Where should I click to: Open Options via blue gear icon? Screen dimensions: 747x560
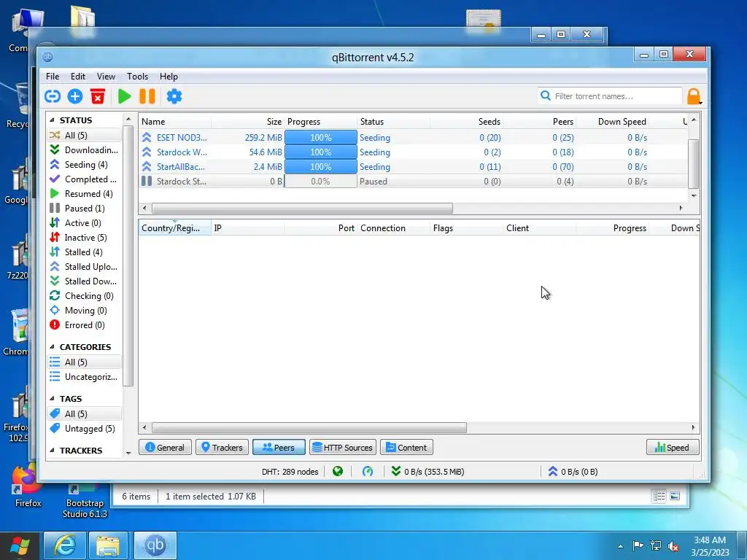pyautogui.click(x=174, y=96)
